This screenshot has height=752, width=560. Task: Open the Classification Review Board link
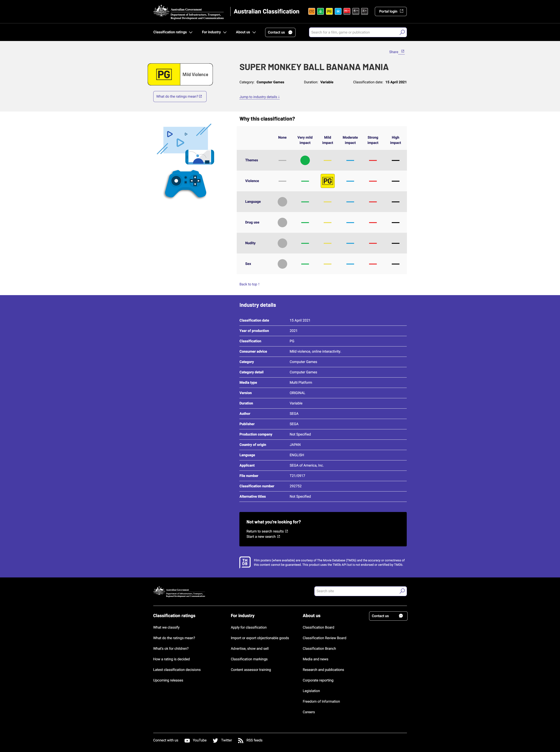tap(325, 638)
